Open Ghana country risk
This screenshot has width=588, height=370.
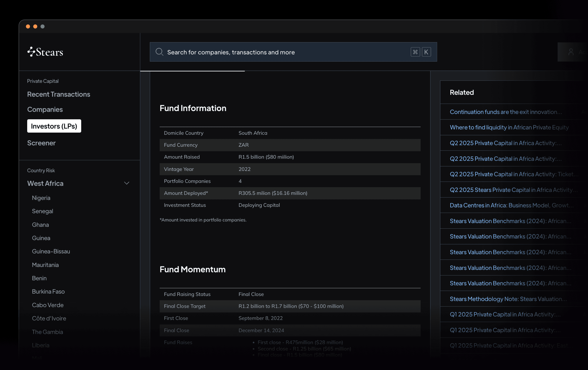[x=40, y=225]
